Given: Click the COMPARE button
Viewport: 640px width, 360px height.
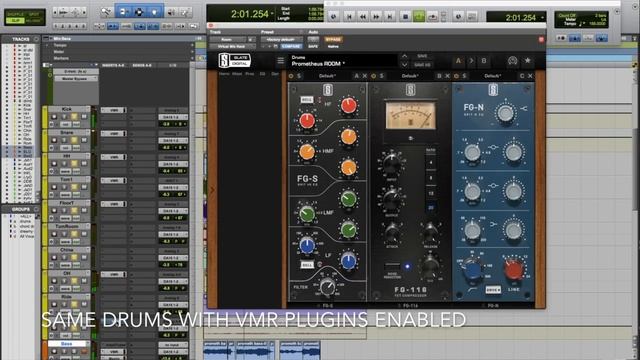Looking at the screenshot, I should (291, 47).
